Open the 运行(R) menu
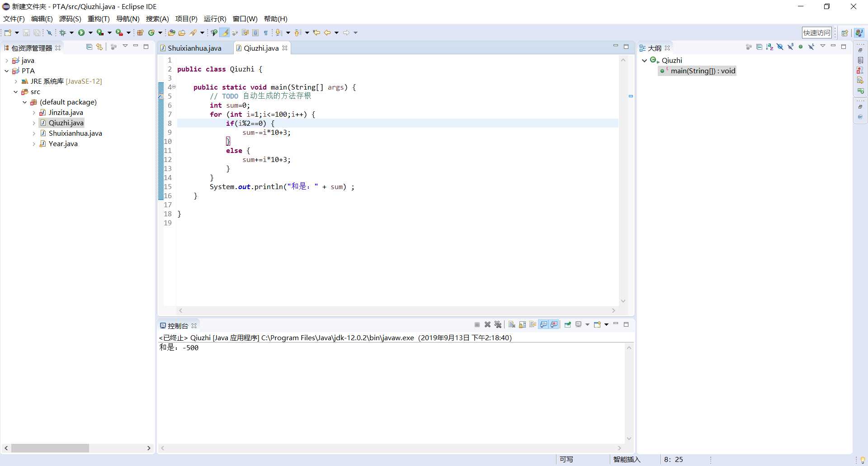The width and height of the screenshot is (868, 466). click(x=215, y=19)
